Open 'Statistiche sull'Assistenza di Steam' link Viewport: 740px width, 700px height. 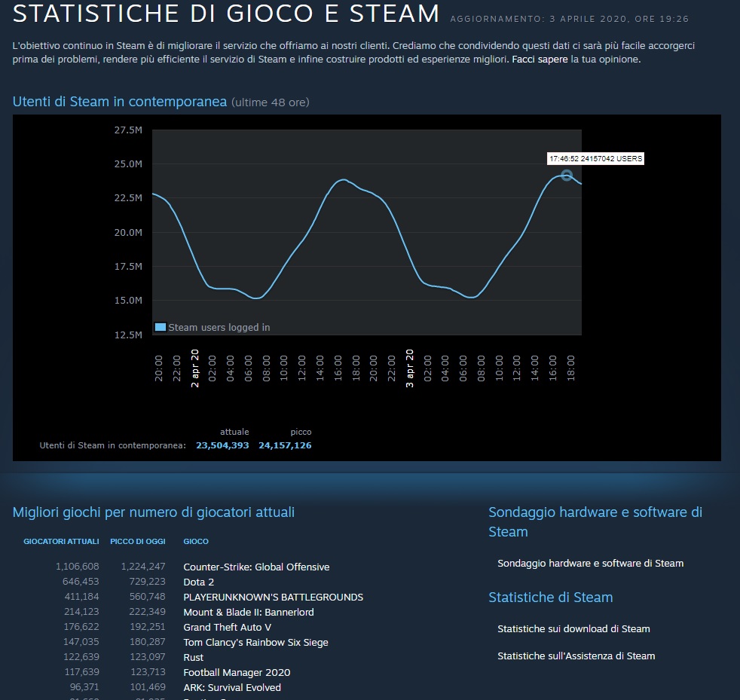coord(576,656)
